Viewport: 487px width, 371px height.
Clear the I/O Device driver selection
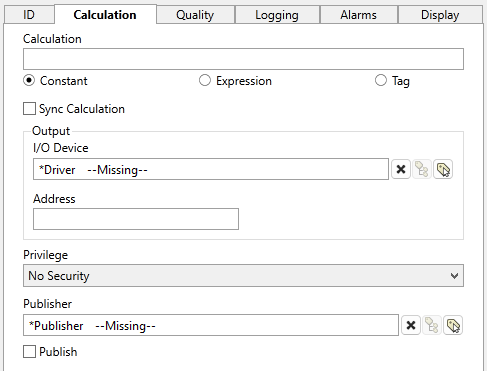click(401, 169)
